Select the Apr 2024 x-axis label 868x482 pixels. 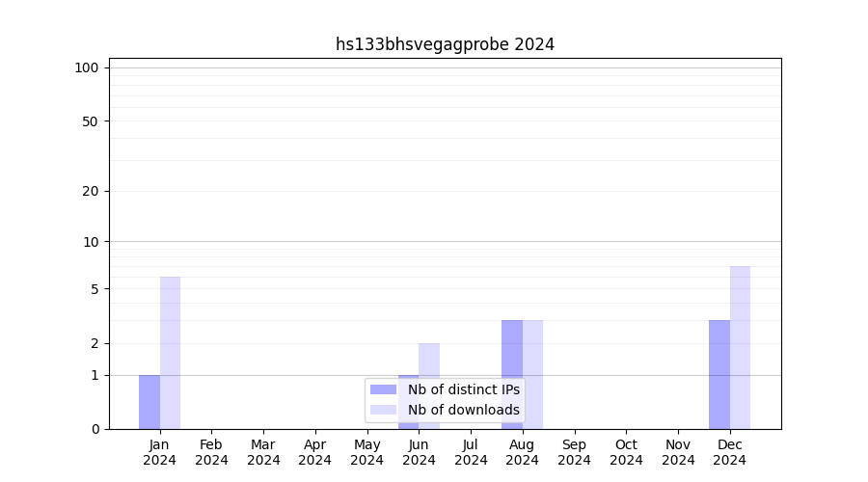[x=315, y=452]
